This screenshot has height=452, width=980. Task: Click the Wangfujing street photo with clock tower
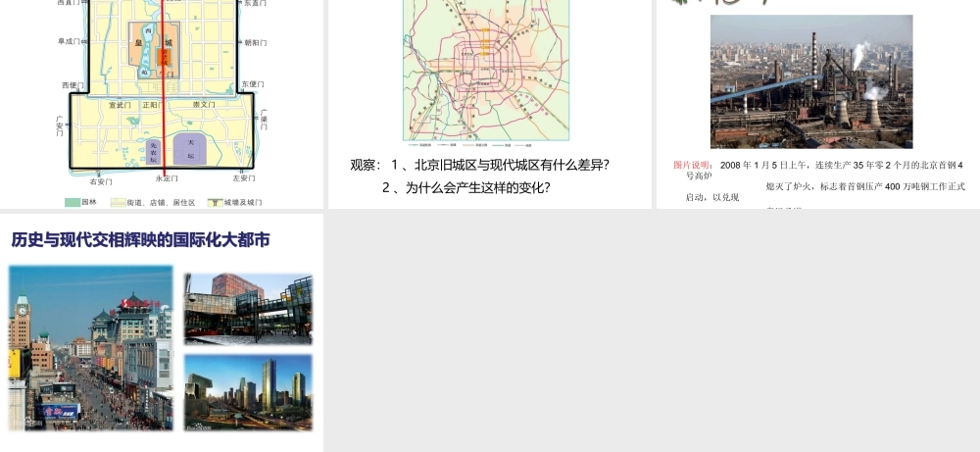[x=90, y=348]
